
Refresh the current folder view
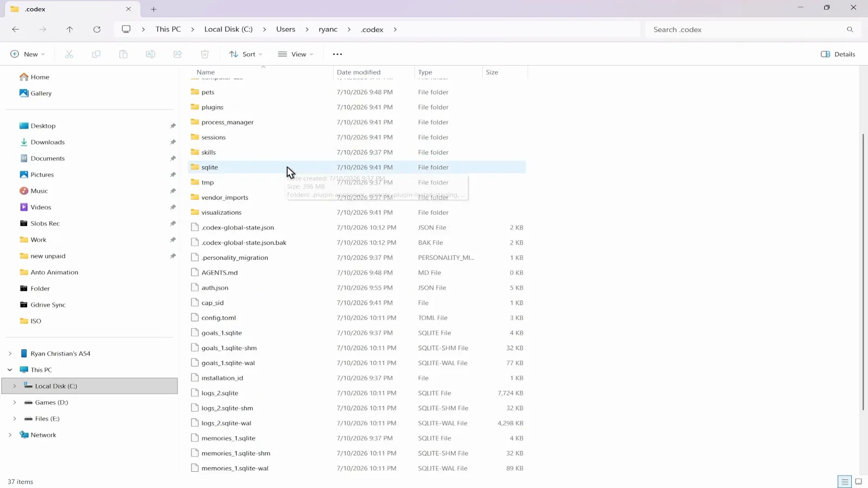pyautogui.click(x=97, y=29)
